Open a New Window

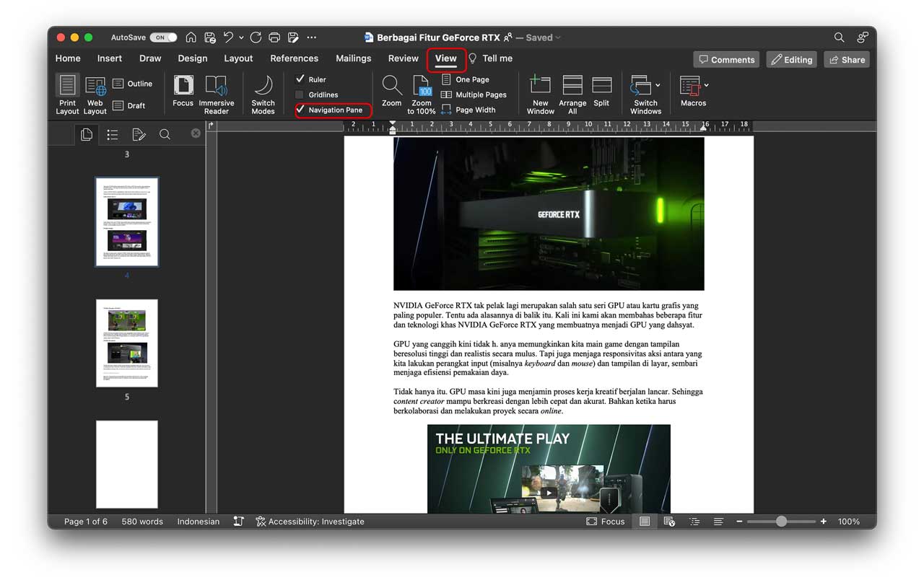pos(540,94)
